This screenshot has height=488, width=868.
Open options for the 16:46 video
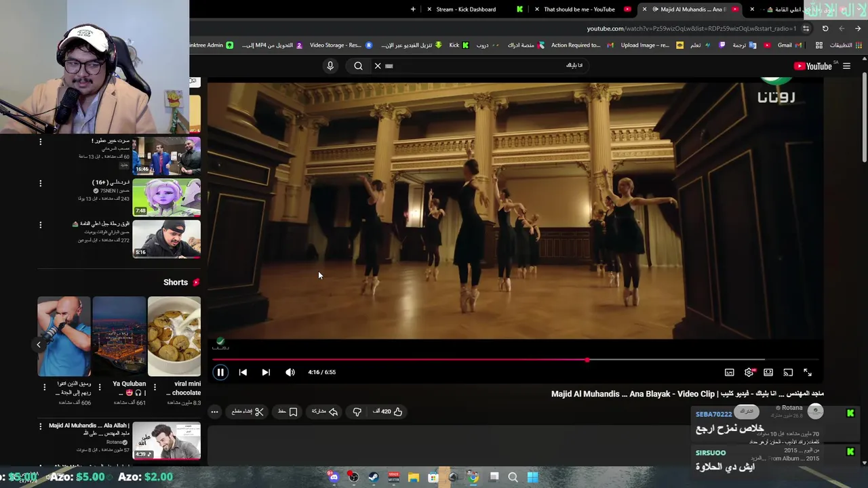(40, 142)
